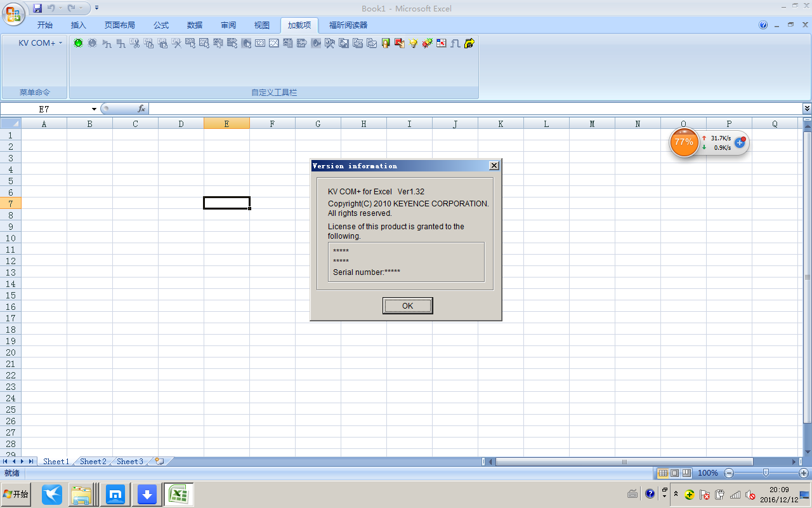Switch to Page Break Preview

[x=686, y=473]
